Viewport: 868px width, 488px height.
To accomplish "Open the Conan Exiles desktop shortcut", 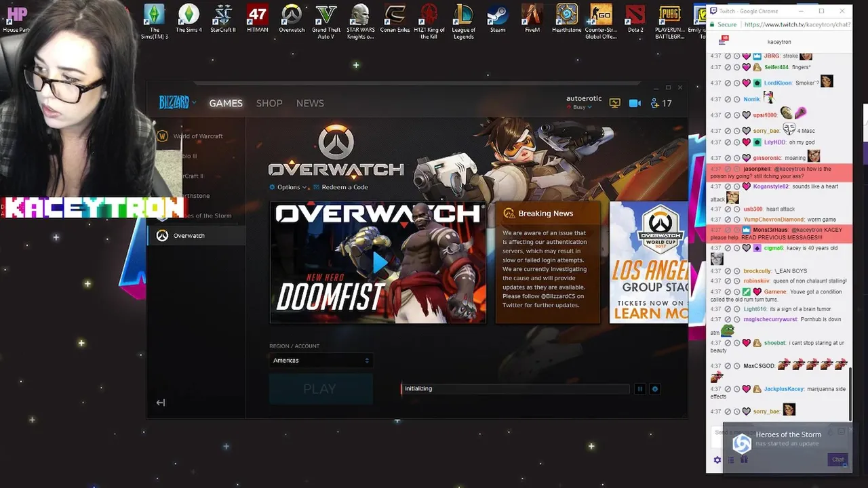I will [395, 19].
